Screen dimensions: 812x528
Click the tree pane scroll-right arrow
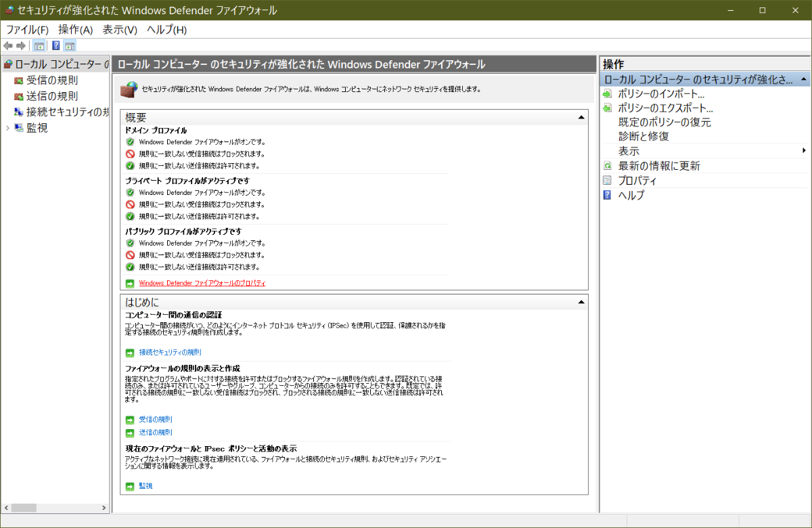(x=104, y=508)
